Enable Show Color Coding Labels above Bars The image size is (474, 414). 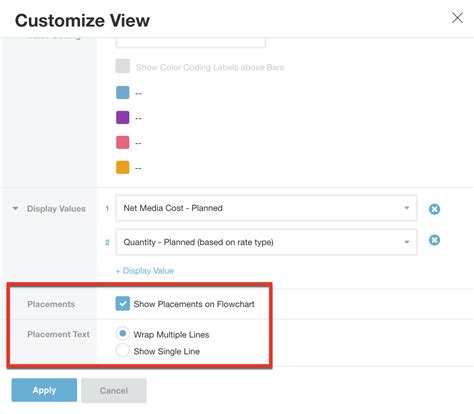[x=123, y=66]
